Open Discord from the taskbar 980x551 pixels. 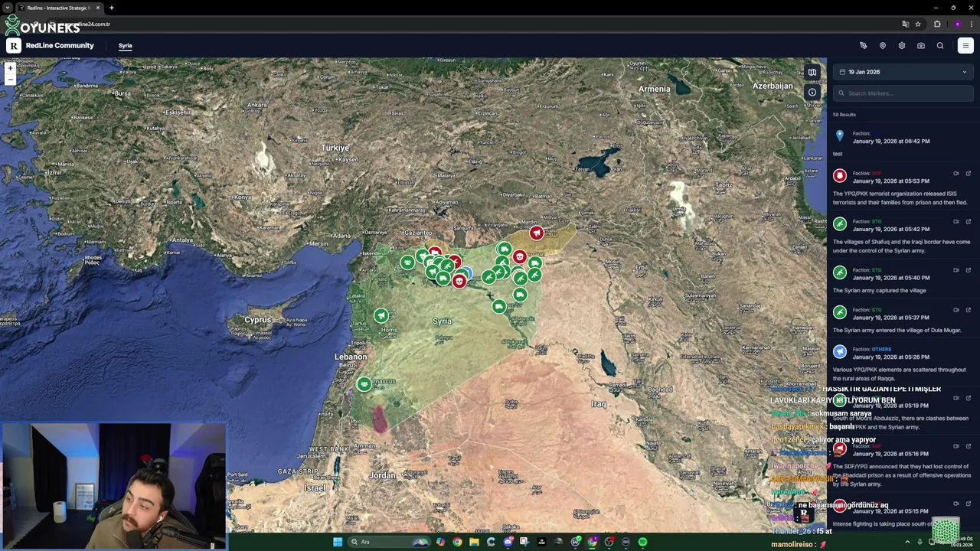tap(508, 542)
